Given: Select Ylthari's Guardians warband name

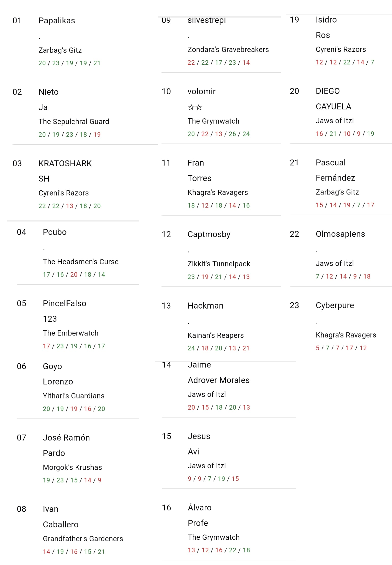Looking at the screenshot, I should pyautogui.click(x=74, y=396).
